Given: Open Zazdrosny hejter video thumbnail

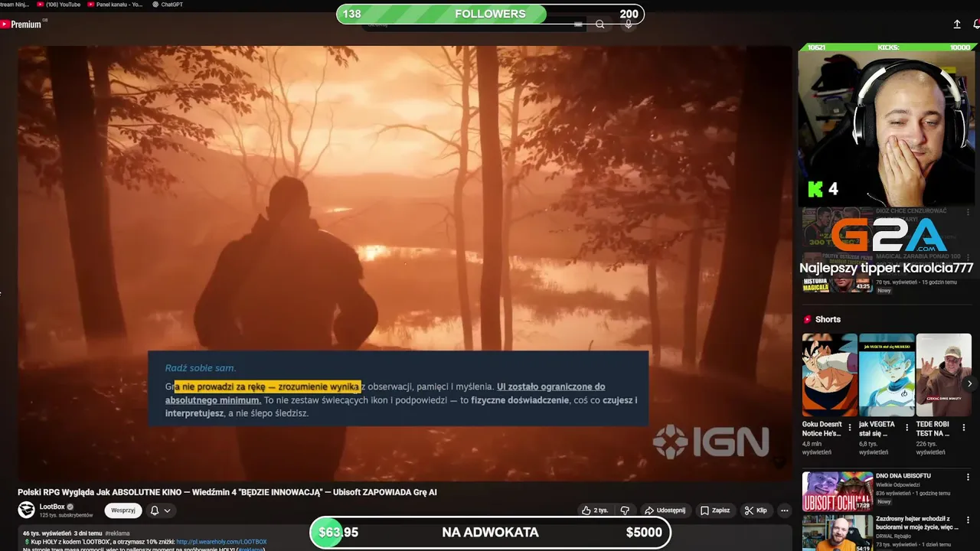Looking at the screenshot, I should click(x=838, y=533).
